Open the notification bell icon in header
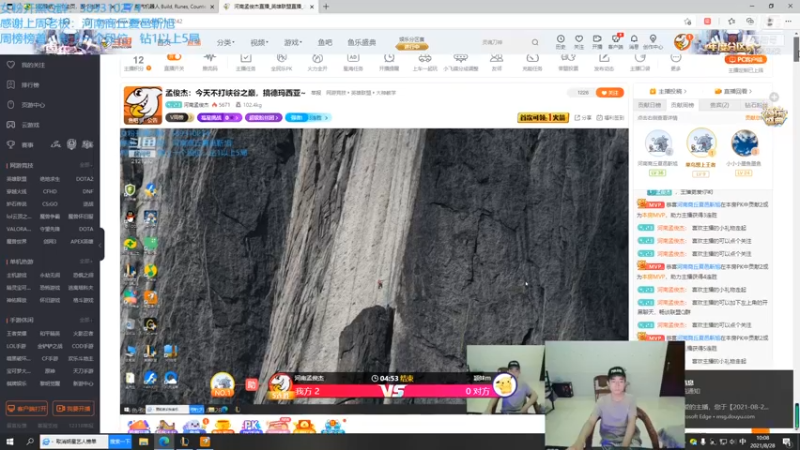 [634, 39]
